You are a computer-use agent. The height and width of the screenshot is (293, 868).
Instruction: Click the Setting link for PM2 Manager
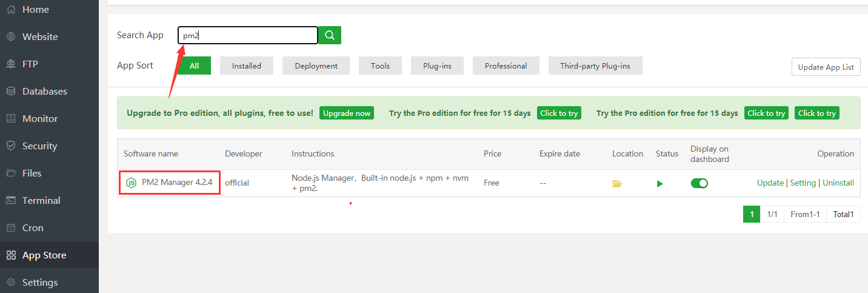click(x=803, y=183)
